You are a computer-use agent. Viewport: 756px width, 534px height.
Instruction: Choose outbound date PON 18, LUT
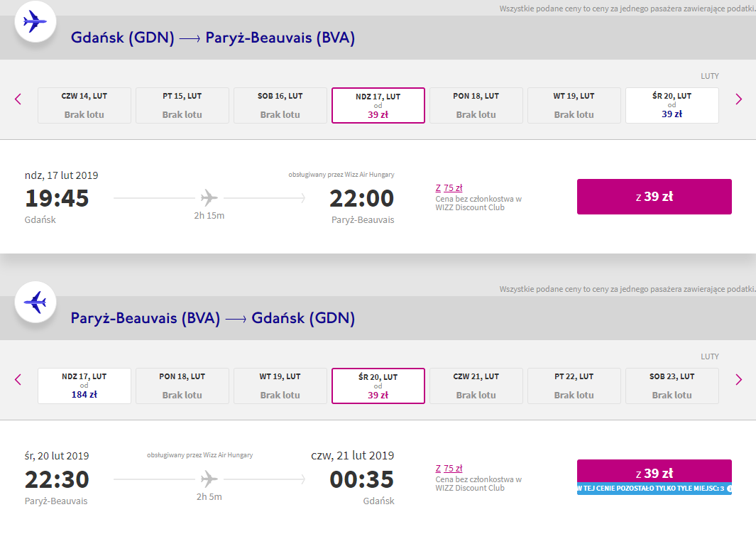(x=476, y=105)
